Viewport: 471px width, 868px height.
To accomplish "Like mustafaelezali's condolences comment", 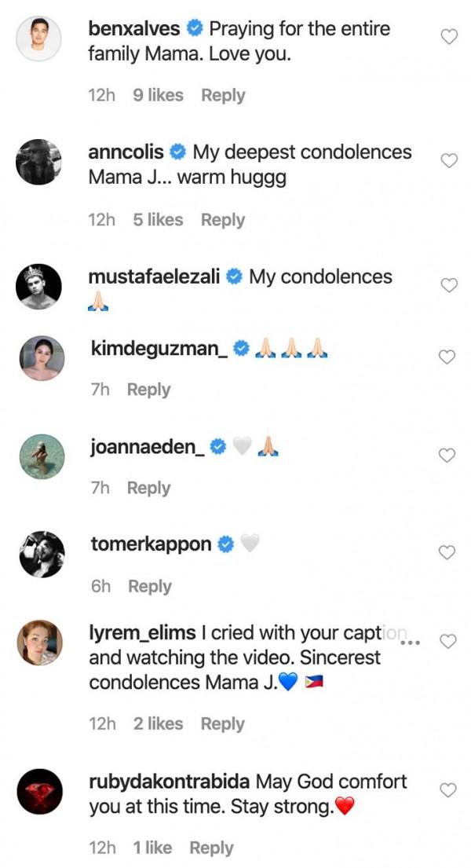I will point(448,285).
